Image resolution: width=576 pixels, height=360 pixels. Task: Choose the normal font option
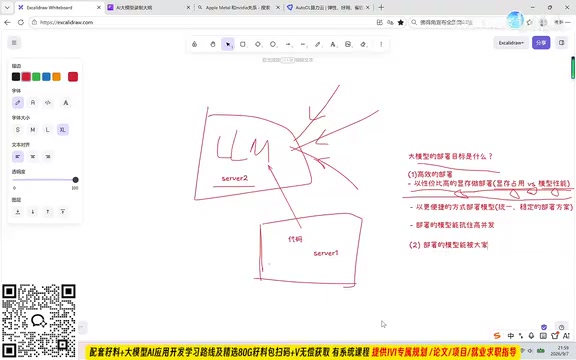33,102
